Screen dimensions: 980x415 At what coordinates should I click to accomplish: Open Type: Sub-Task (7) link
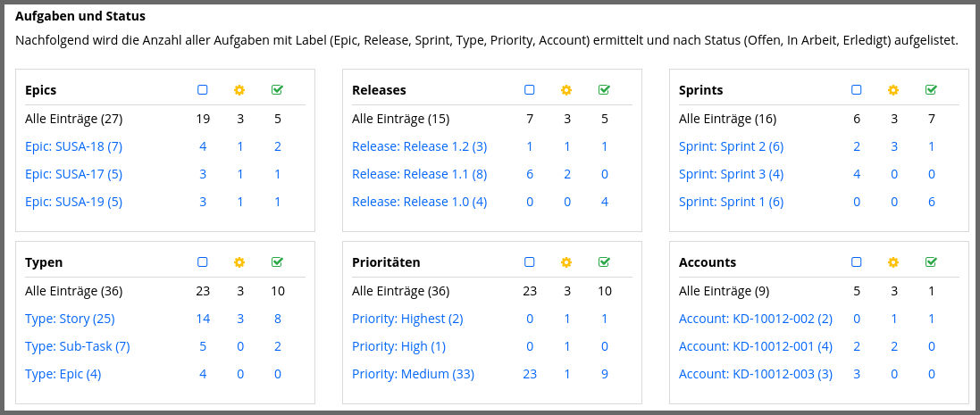[x=78, y=346]
